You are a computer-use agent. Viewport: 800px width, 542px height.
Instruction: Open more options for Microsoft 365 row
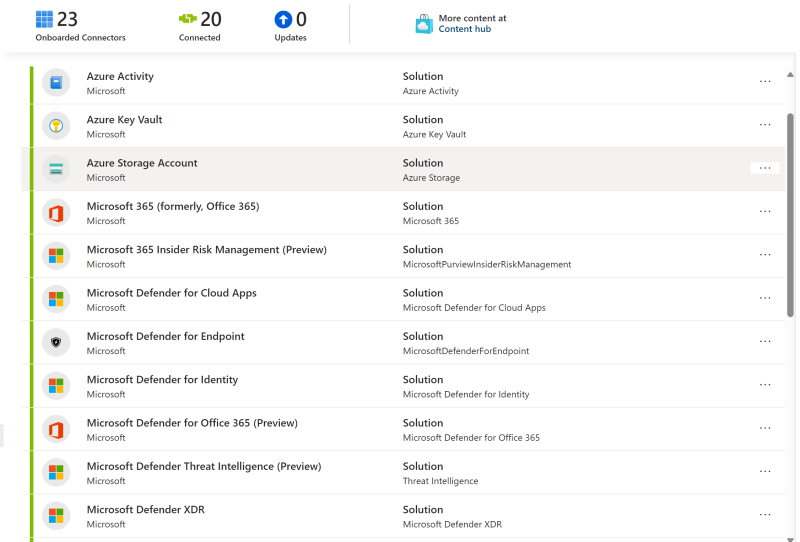765,211
